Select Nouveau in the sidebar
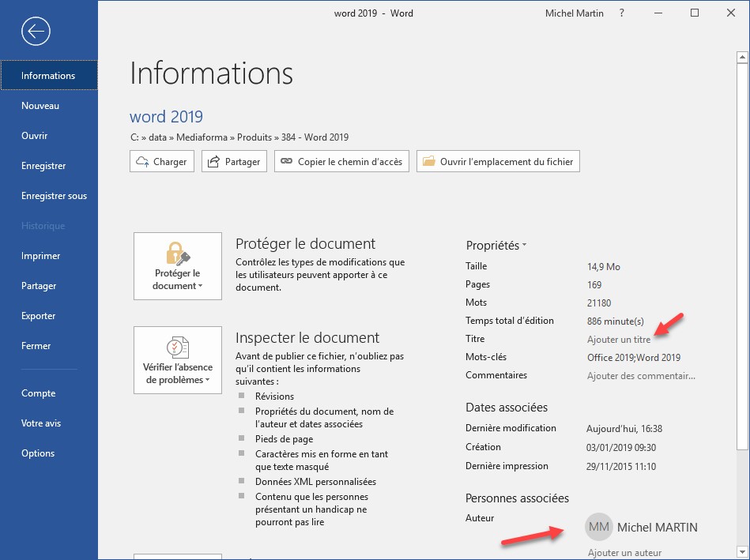 click(x=40, y=106)
